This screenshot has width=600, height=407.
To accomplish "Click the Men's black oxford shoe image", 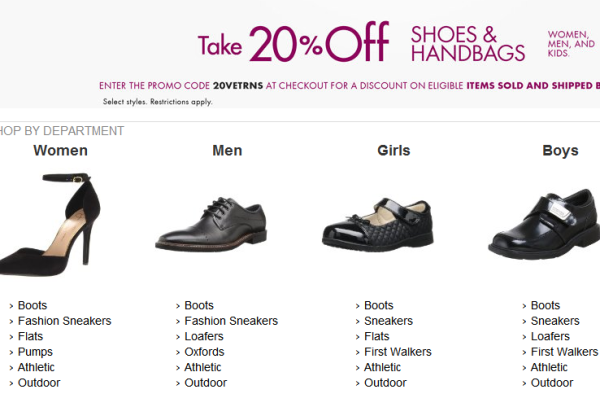I will [x=211, y=224].
